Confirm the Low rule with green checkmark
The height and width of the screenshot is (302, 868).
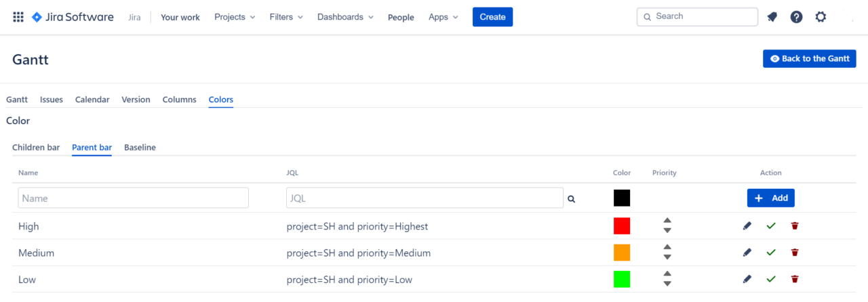[x=770, y=279]
